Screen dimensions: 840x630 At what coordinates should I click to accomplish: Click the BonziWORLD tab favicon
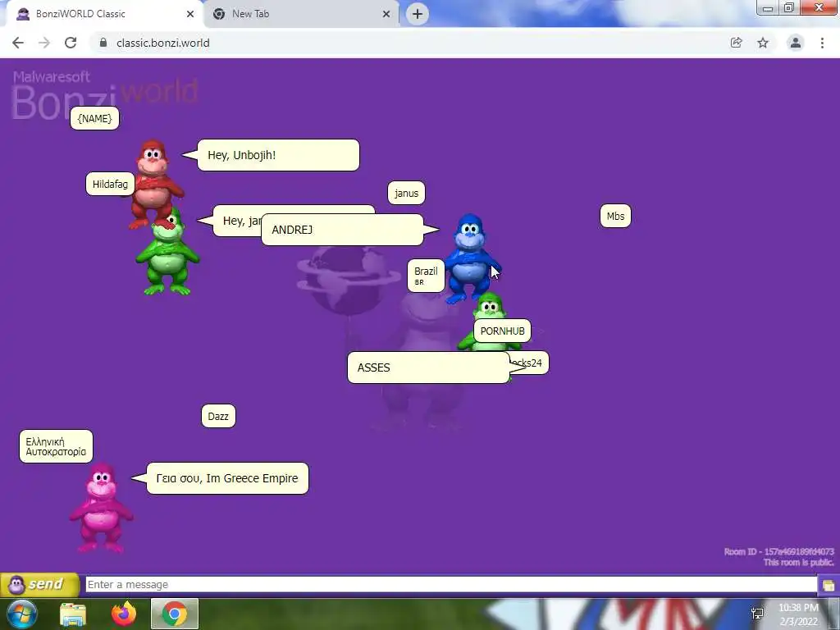coord(23,14)
